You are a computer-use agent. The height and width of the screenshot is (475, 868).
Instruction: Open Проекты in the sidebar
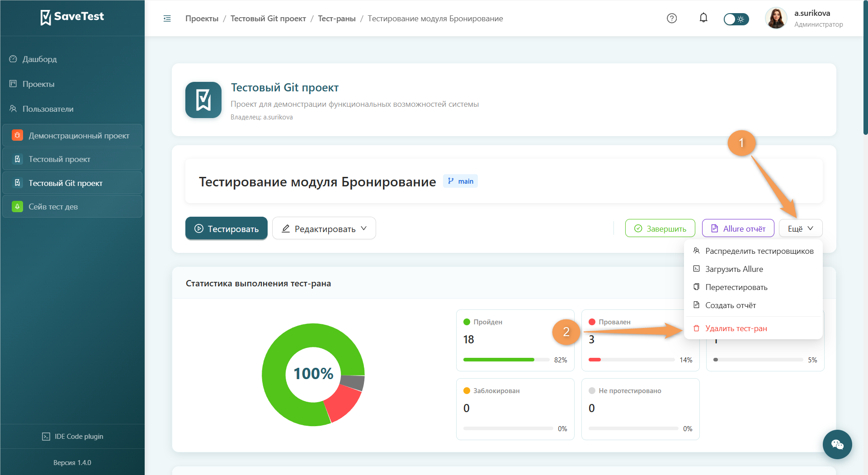(x=72, y=84)
